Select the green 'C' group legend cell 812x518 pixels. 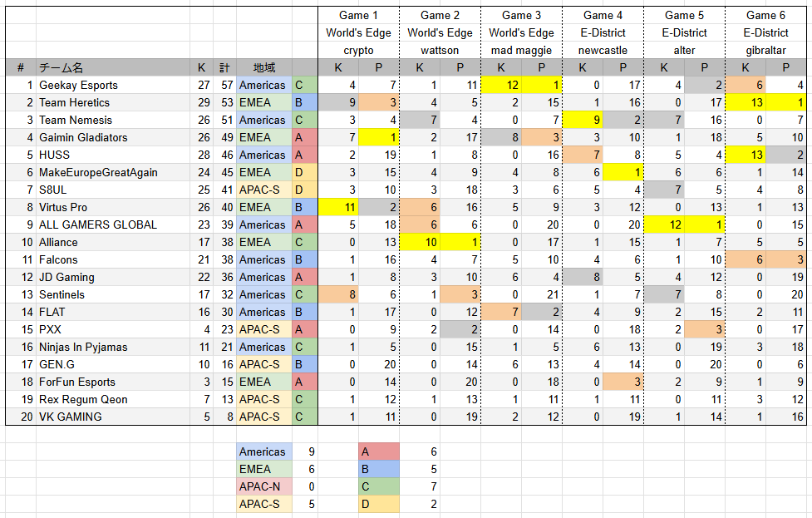pos(378,486)
